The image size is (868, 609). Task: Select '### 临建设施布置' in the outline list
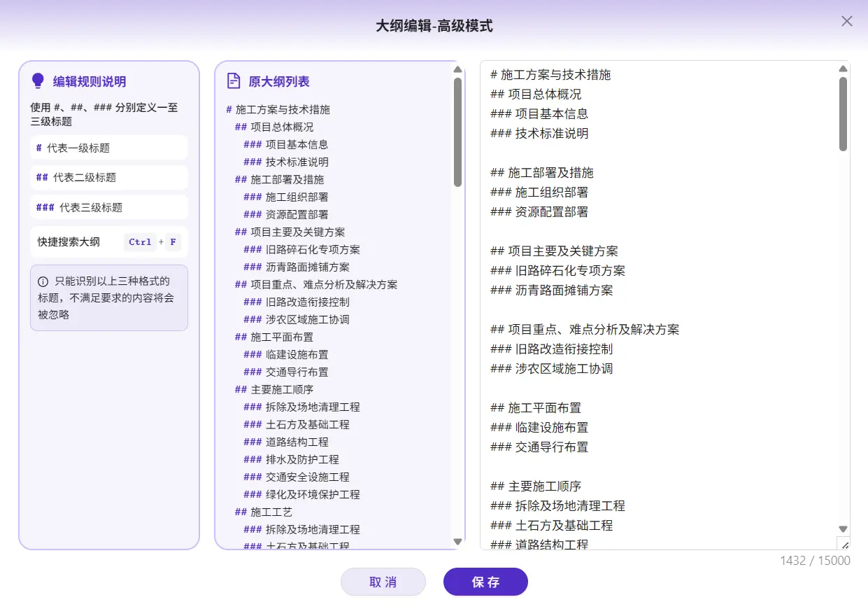286,354
